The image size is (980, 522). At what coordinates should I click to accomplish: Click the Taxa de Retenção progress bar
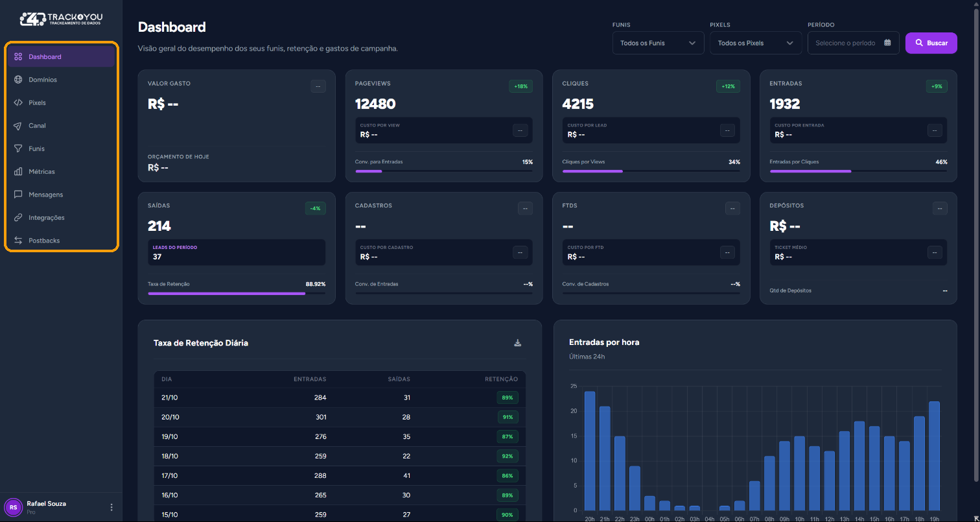(237, 294)
